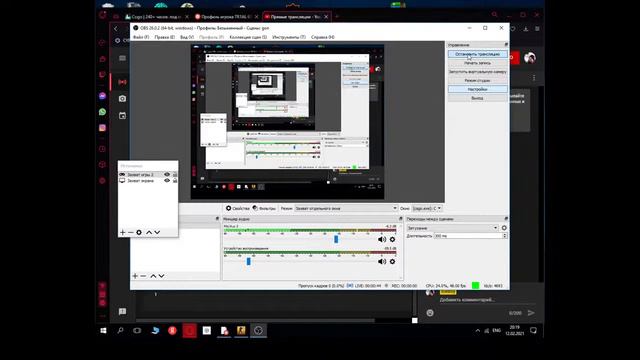Toggle visibility of the 'Захват игры 2' source
This screenshot has height=360, width=640.
[167, 174]
